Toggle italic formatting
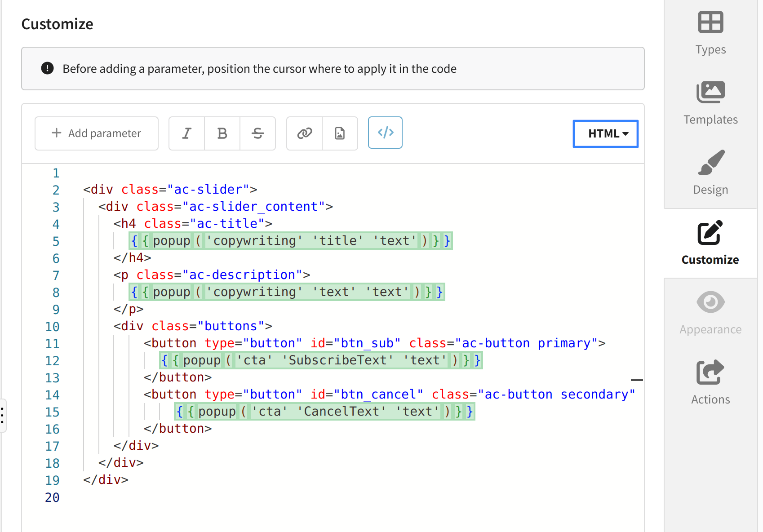Image resolution: width=763 pixels, height=532 pixels. pyautogui.click(x=186, y=133)
